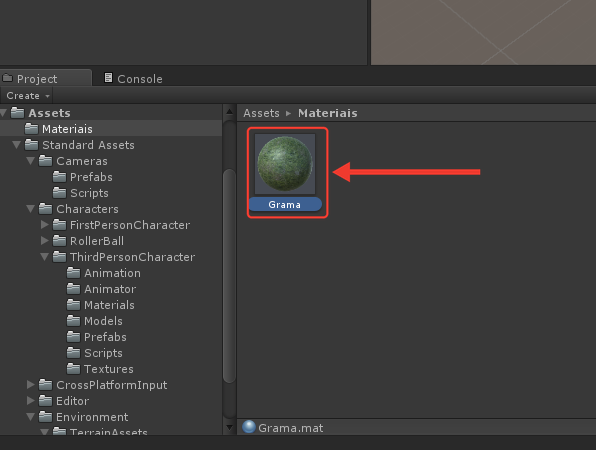Select the Cameras folder
Viewport: 596px width, 450px height.
coord(82,161)
